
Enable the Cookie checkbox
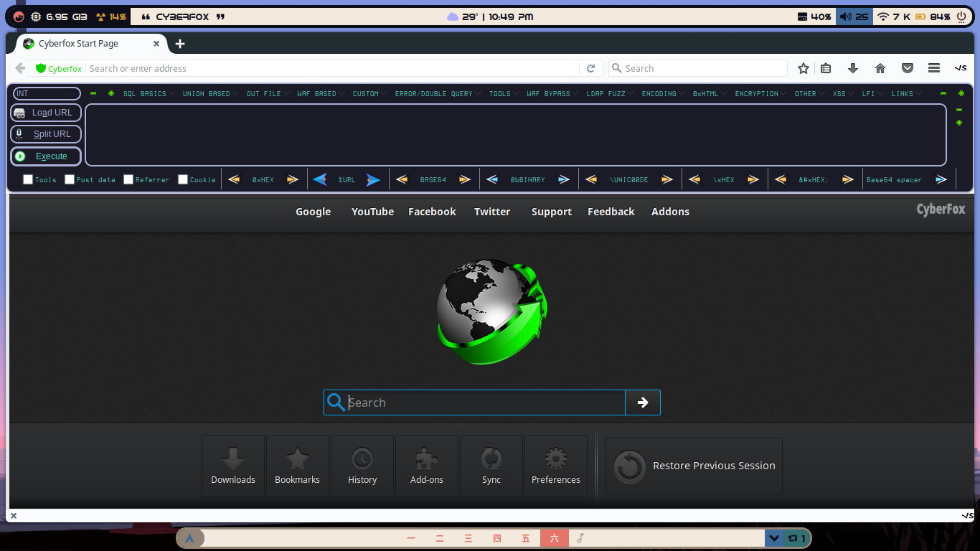(183, 179)
